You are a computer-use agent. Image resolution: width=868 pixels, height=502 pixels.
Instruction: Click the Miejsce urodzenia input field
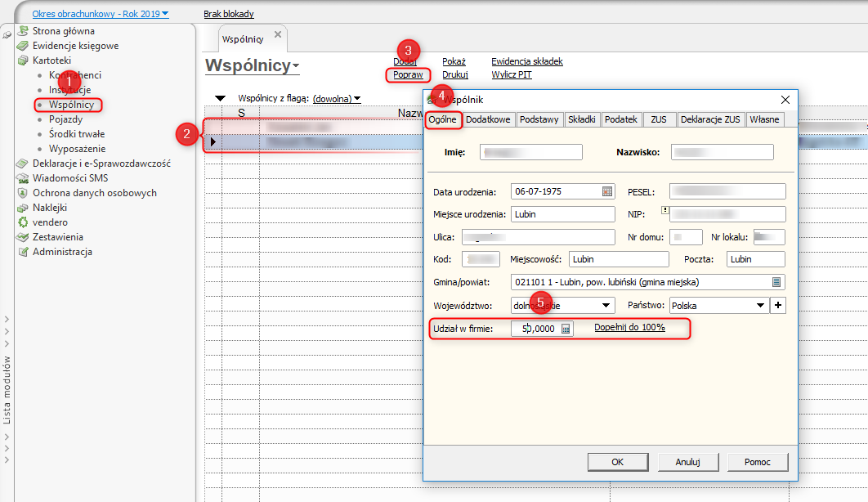pos(562,214)
